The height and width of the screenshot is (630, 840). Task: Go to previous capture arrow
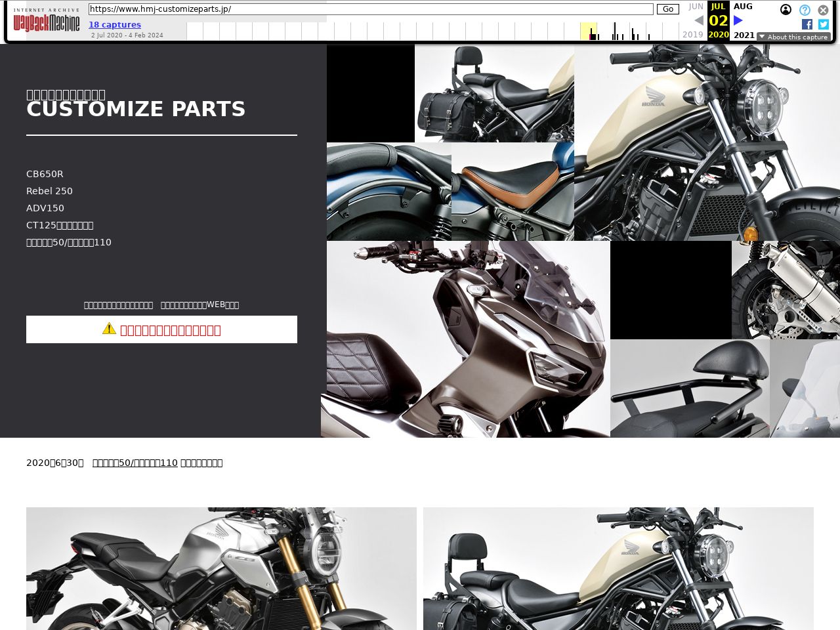pyautogui.click(x=698, y=20)
